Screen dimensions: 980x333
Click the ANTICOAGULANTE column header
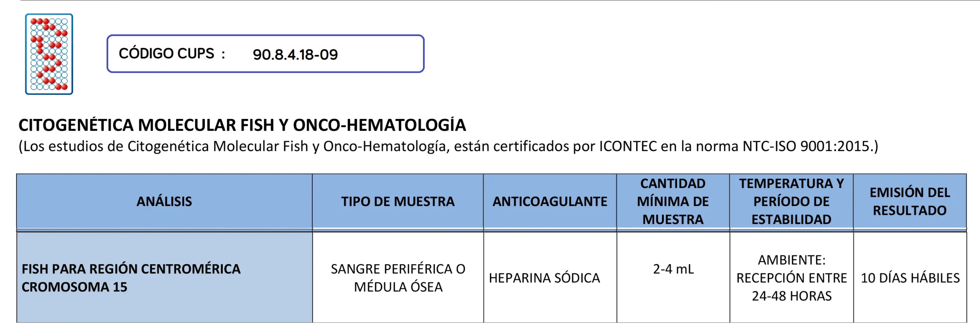(x=550, y=201)
